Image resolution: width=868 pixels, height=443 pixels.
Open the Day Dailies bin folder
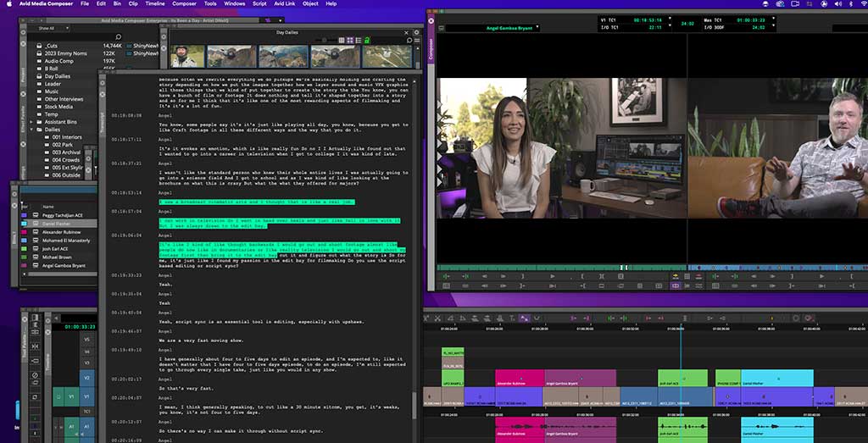pyautogui.click(x=57, y=76)
